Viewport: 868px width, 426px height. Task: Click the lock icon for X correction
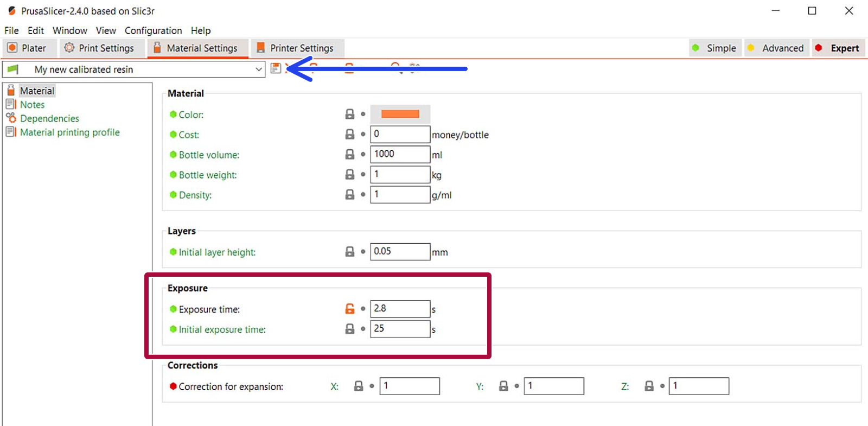click(359, 386)
